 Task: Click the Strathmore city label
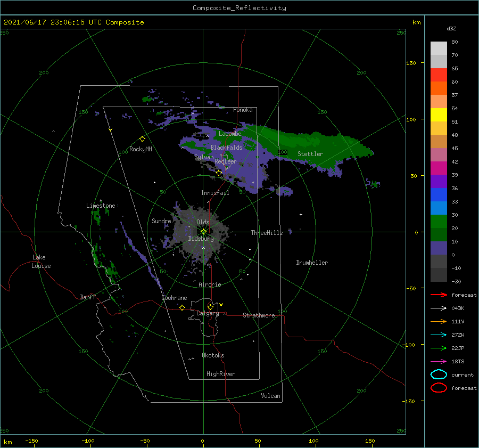259,315
